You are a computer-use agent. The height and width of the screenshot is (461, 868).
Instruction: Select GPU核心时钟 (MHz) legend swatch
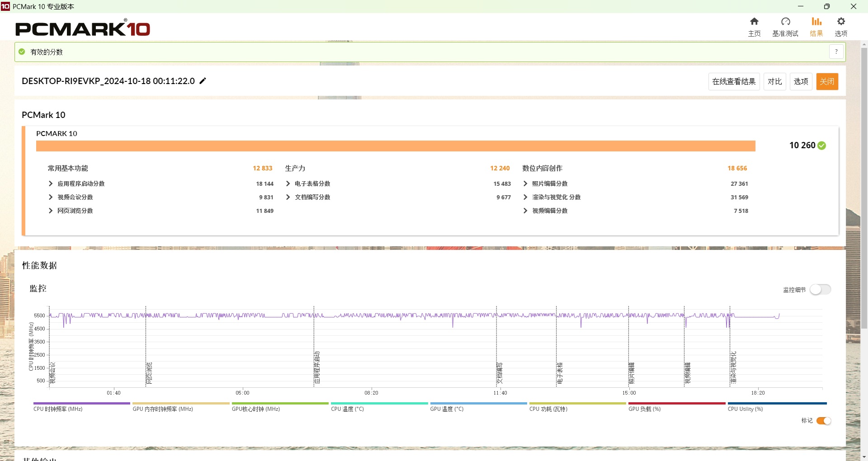tap(280, 403)
